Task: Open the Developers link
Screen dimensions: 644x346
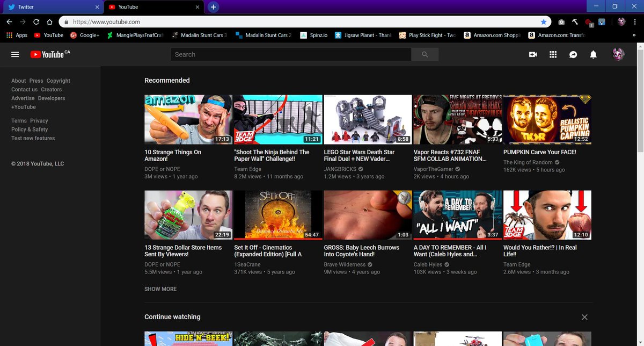Action: pos(52,98)
